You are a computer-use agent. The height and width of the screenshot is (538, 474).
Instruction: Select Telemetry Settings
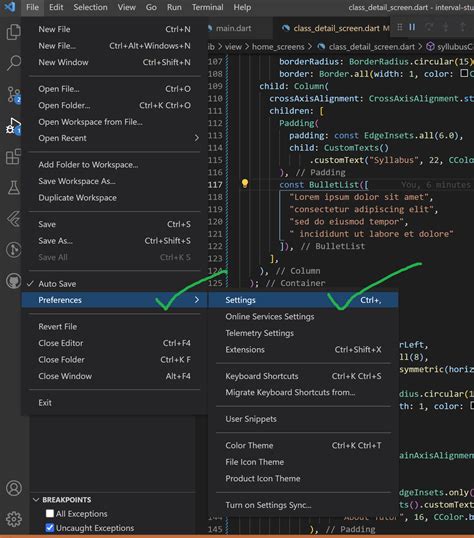click(303, 333)
